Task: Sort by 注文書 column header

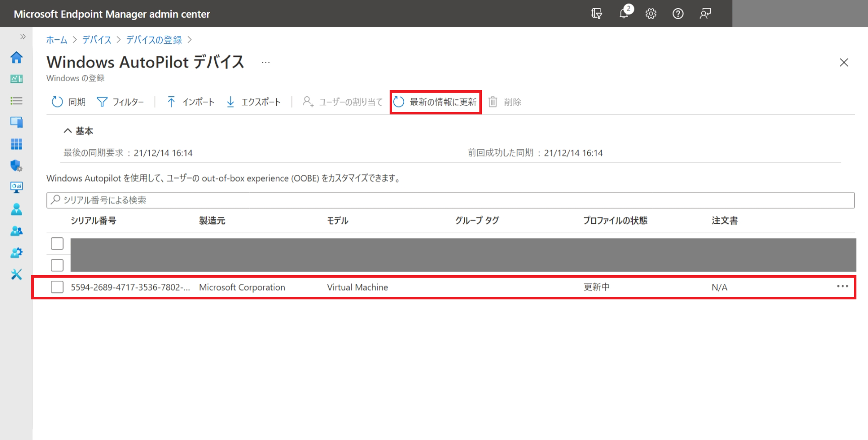Action: pyautogui.click(x=724, y=221)
